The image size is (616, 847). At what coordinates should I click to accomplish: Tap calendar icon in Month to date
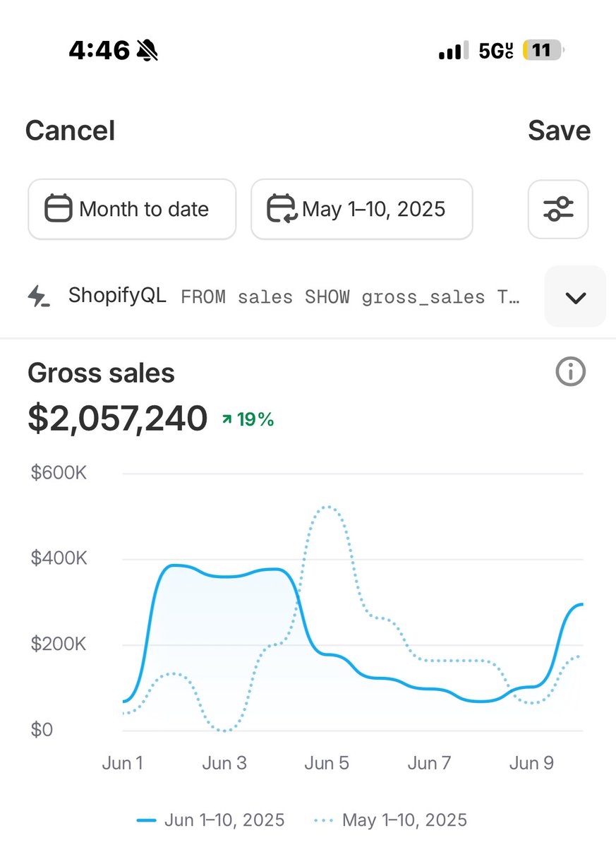coord(59,209)
